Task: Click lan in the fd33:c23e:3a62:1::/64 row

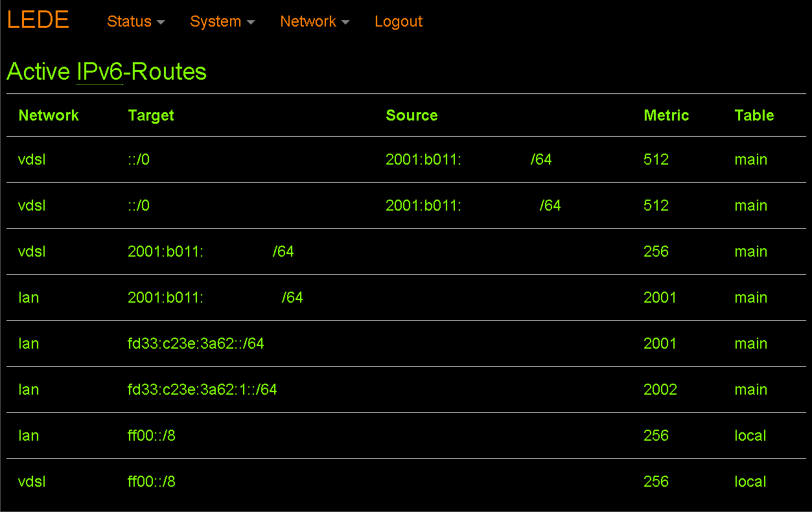Action: pyautogui.click(x=29, y=390)
